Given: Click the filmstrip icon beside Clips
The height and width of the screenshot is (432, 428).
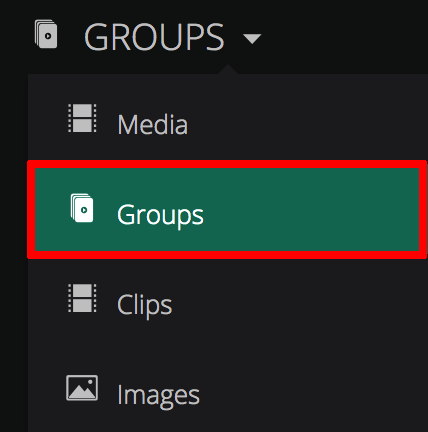Looking at the screenshot, I should (82, 298).
